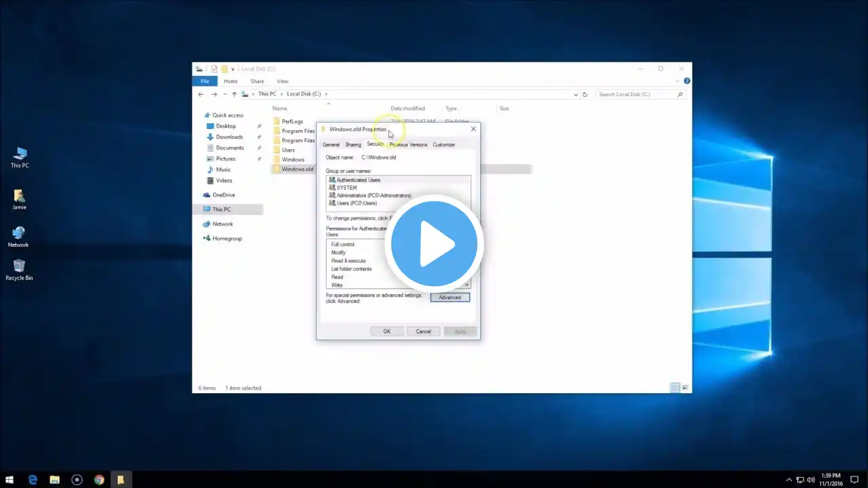Select Homegroup in the navigation pane
Image resolution: width=868 pixels, height=488 pixels.
pos(227,239)
